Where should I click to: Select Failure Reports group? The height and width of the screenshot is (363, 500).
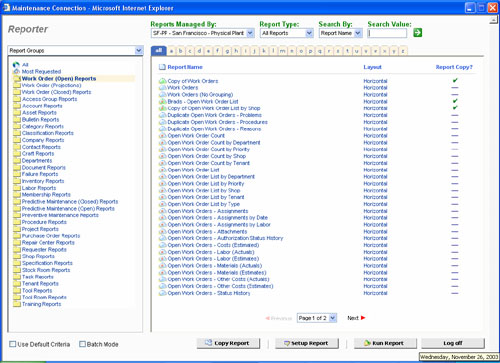point(40,174)
